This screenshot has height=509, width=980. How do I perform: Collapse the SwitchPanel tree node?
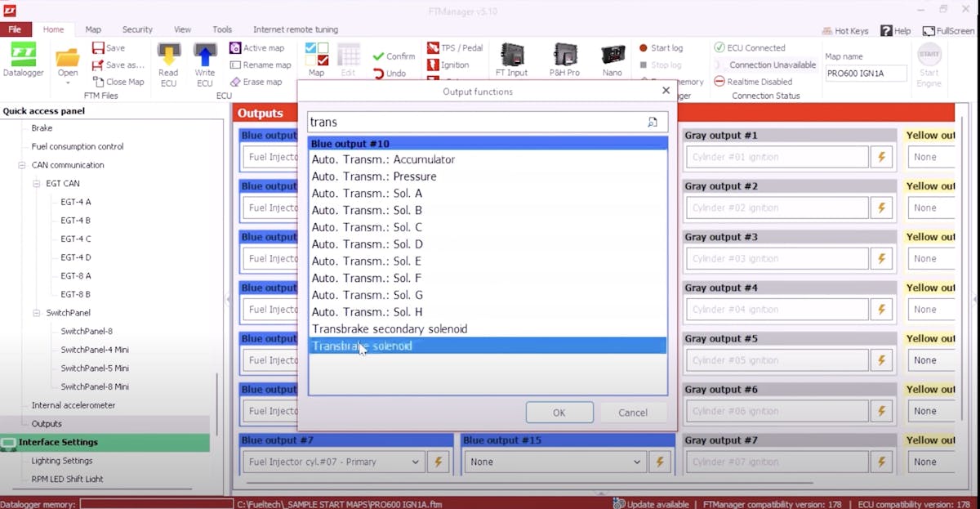click(37, 313)
